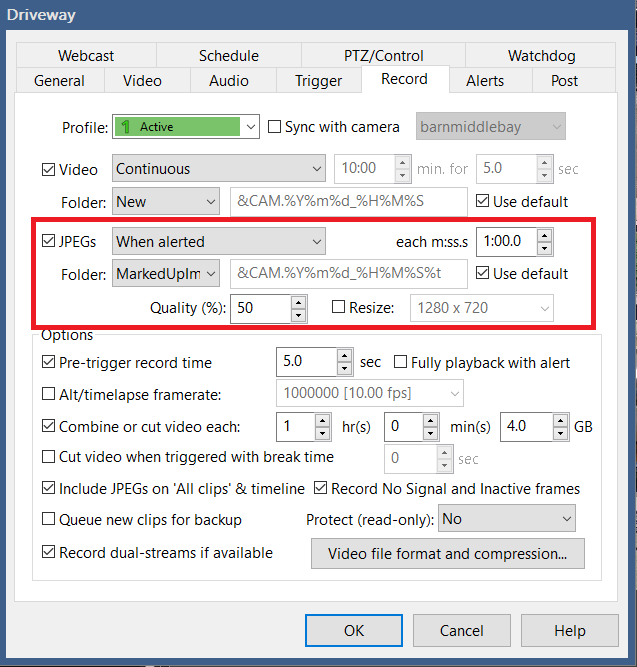The image size is (637, 667).
Task: Disable Record dual-streams if available
Action: [x=50, y=553]
